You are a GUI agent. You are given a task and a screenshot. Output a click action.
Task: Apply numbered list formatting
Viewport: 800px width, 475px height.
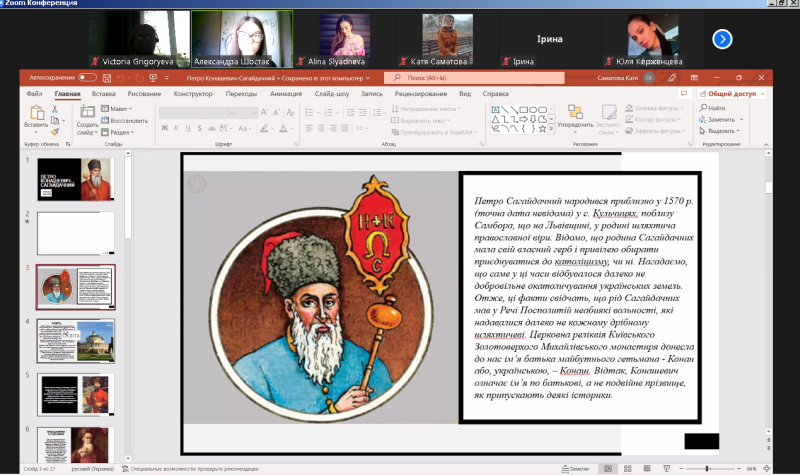(x=329, y=112)
